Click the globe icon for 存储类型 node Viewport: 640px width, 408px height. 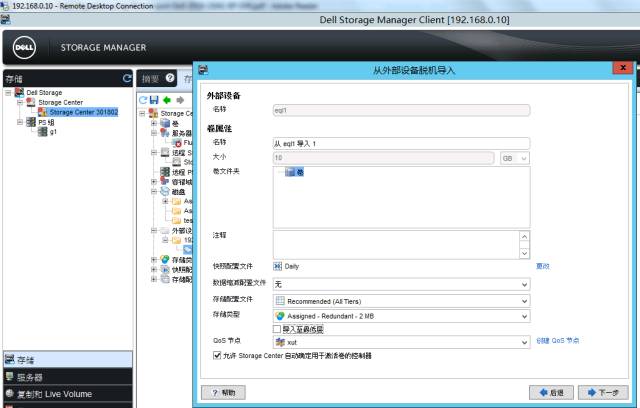pyautogui.click(x=164, y=259)
